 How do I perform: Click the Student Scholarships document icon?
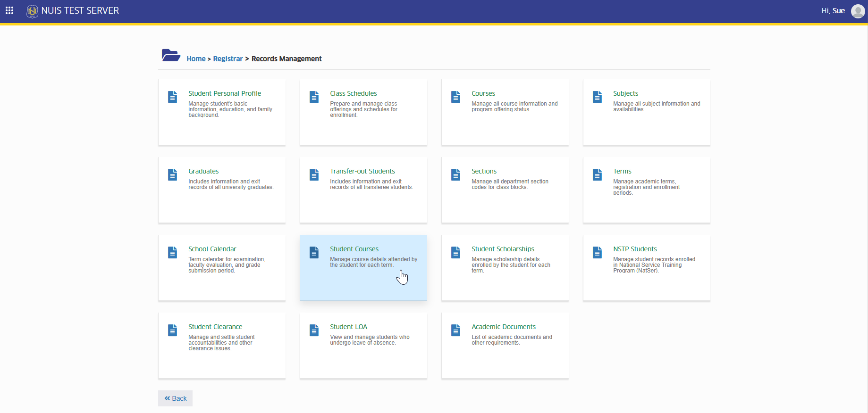point(456,252)
